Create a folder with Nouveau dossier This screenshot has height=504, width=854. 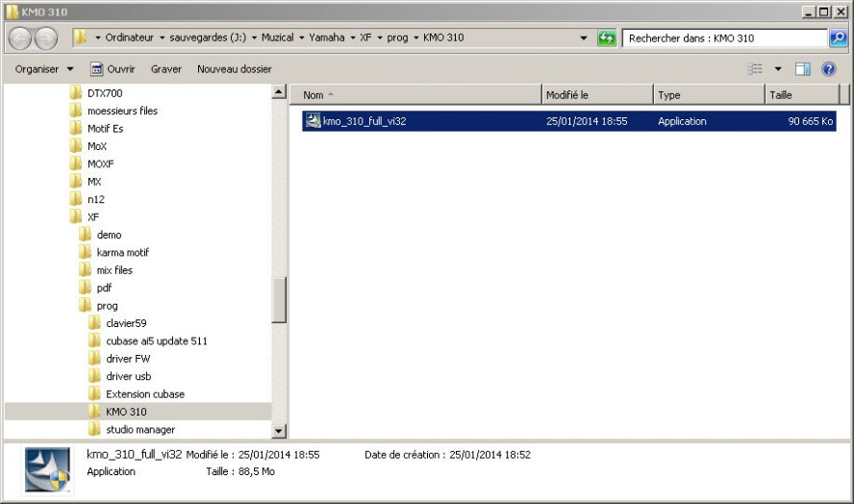[x=234, y=69]
